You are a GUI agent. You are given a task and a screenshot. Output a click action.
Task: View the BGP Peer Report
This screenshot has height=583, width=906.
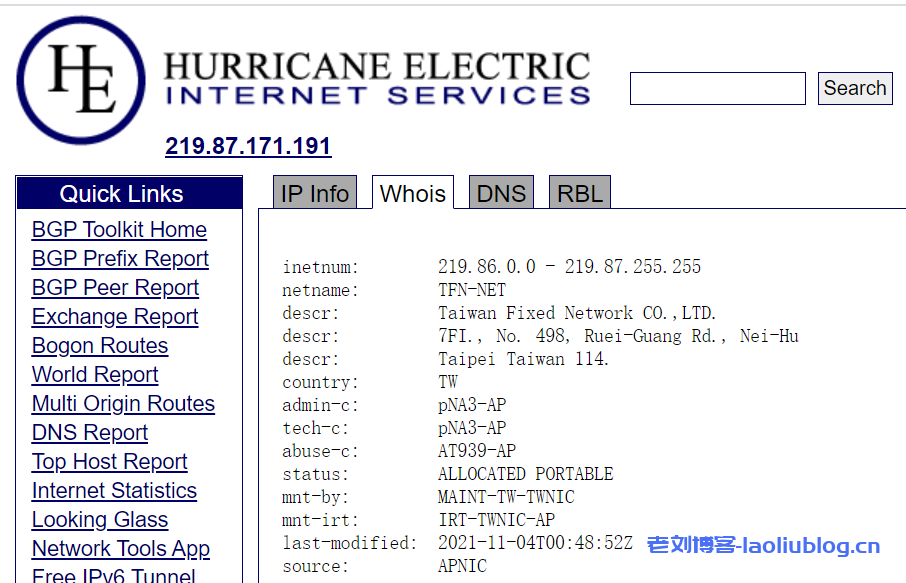coord(115,287)
